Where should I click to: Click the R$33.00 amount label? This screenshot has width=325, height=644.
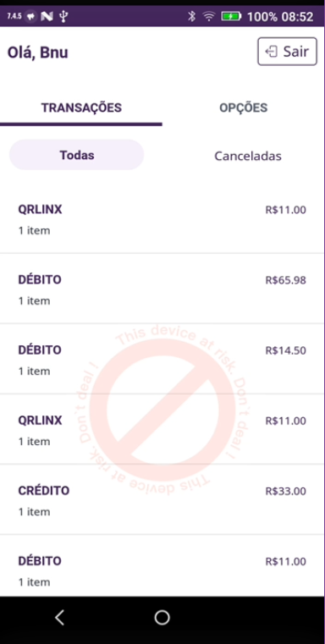pyautogui.click(x=285, y=491)
